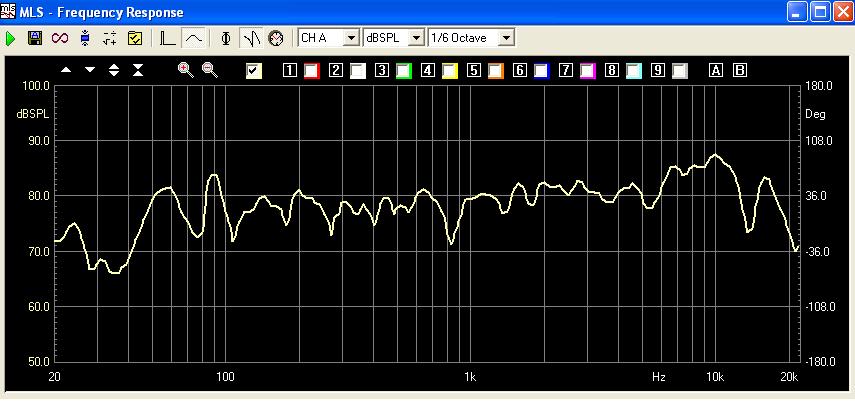The height and width of the screenshot is (406, 855).
Task: Enable the green overlay 3 checkbox
Action: pyautogui.click(x=403, y=71)
